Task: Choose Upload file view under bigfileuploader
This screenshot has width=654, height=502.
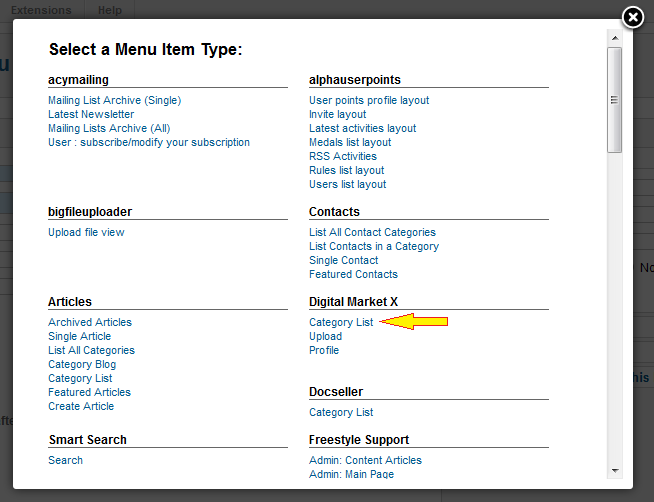Action: 86,232
